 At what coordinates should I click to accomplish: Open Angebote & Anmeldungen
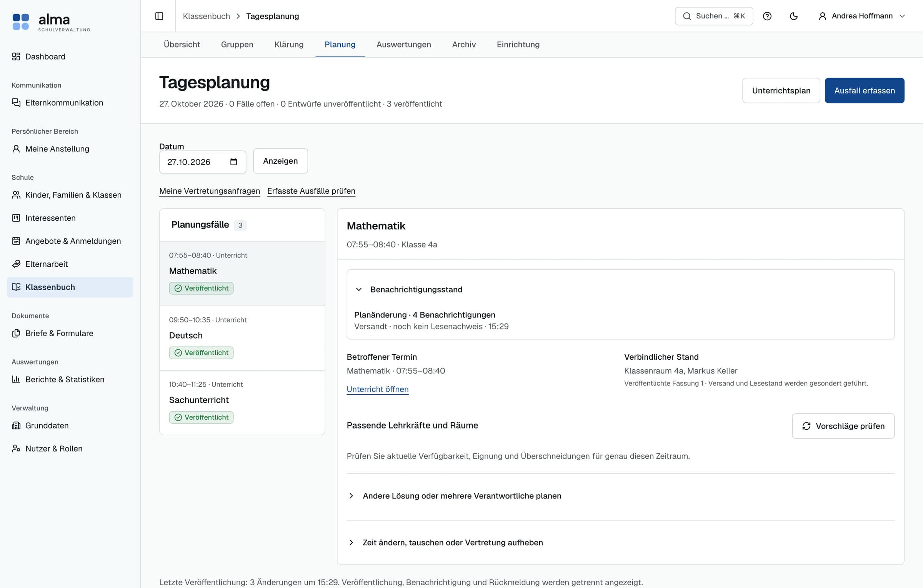coord(70,241)
